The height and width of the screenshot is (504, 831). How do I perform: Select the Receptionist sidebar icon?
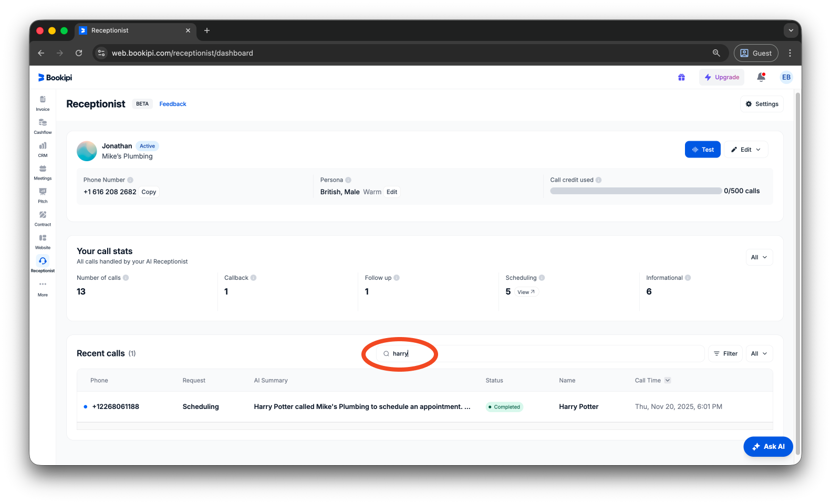point(43,264)
